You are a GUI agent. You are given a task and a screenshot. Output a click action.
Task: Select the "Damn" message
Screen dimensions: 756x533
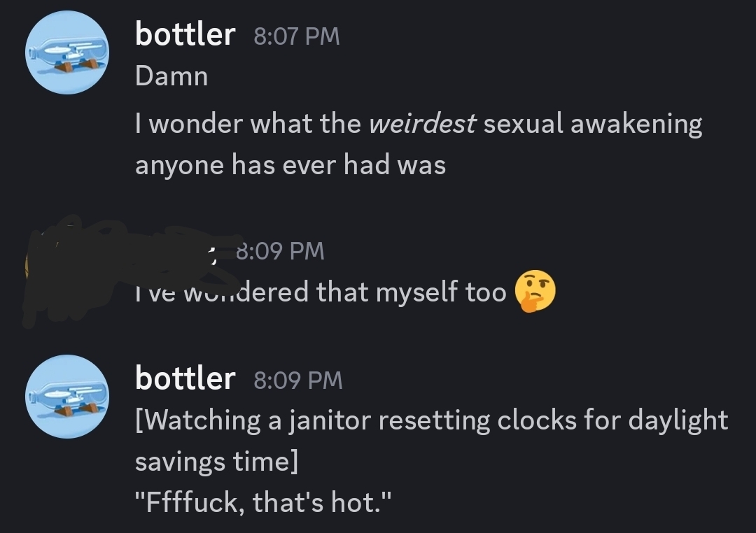pyautogui.click(x=171, y=76)
